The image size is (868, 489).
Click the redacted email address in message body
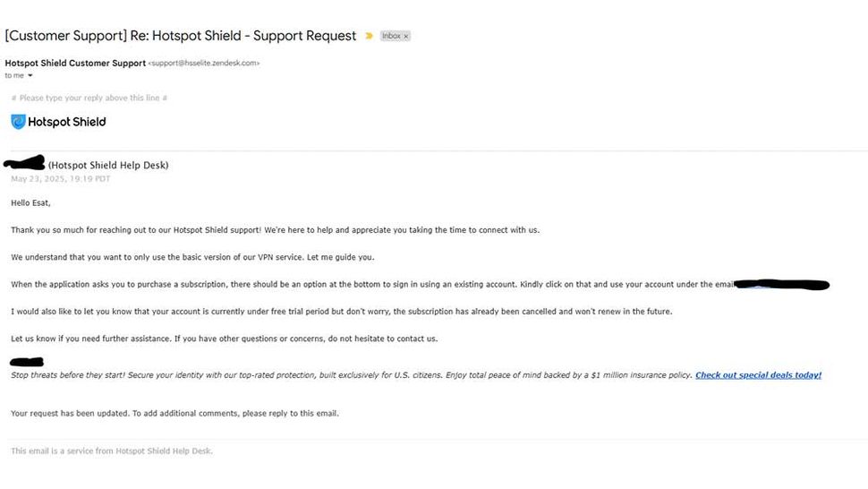pyautogui.click(x=782, y=285)
